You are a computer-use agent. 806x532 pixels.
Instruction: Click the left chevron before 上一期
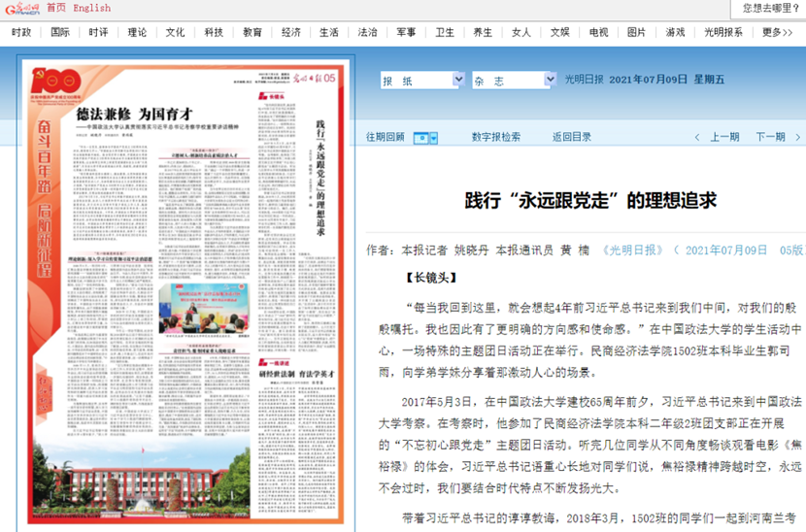(x=697, y=137)
